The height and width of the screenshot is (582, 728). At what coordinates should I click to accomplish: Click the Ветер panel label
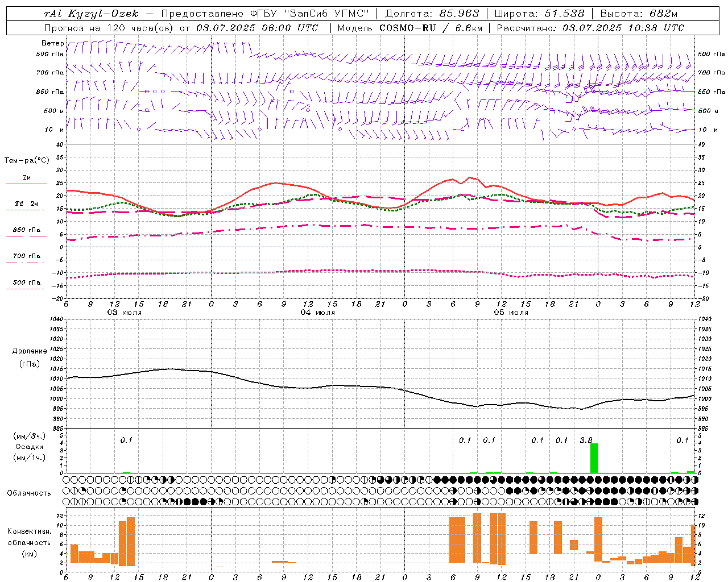pyautogui.click(x=53, y=43)
